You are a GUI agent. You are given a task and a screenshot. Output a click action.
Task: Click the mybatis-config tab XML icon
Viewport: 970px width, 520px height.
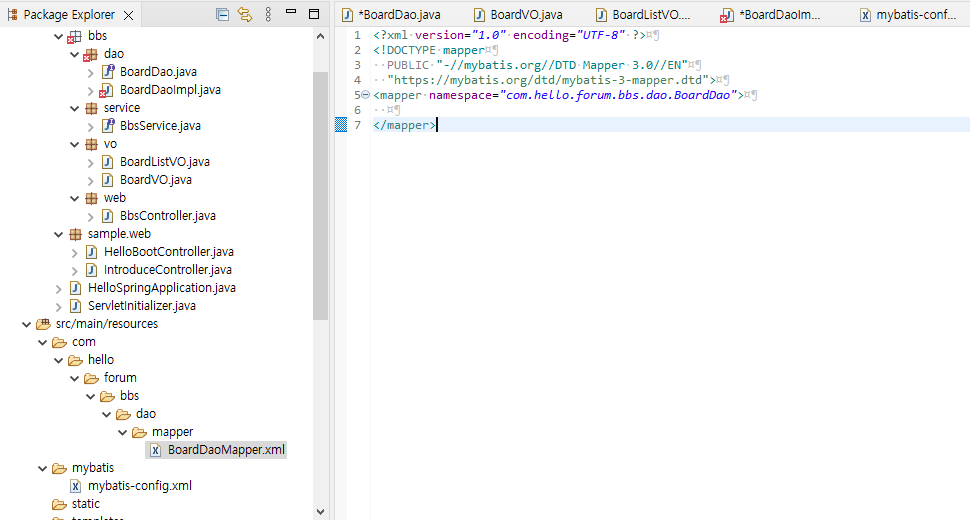coord(865,15)
